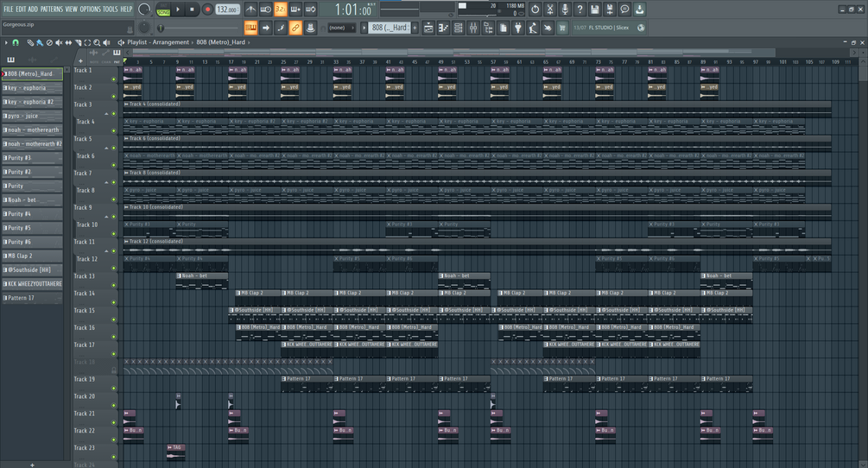Select the playlist Slice tool
This screenshot has height=468, width=868.
tap(78, 42)
